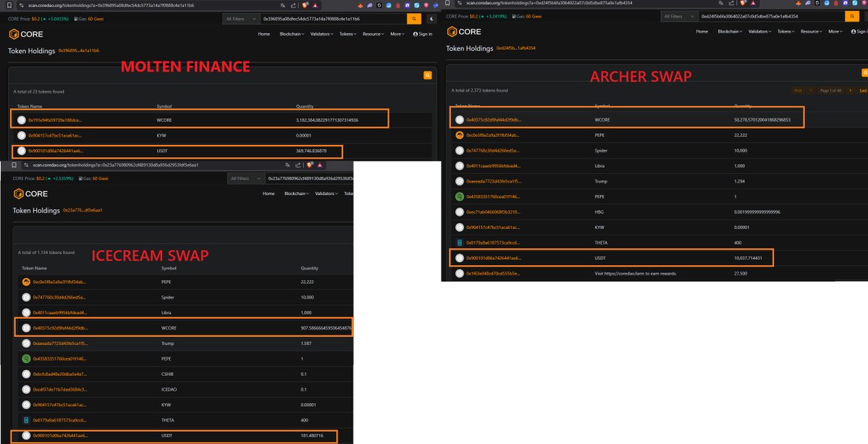Click Brave shield icon in Molten Finance address bar
The width and height of the screenshot is (868, 444).
coord(305,5)
